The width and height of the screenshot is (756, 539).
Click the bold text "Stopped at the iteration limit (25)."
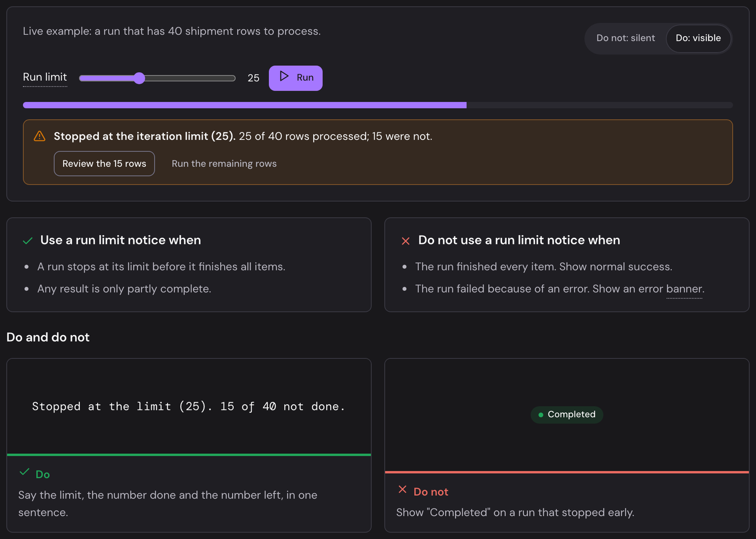click(145, 137)
